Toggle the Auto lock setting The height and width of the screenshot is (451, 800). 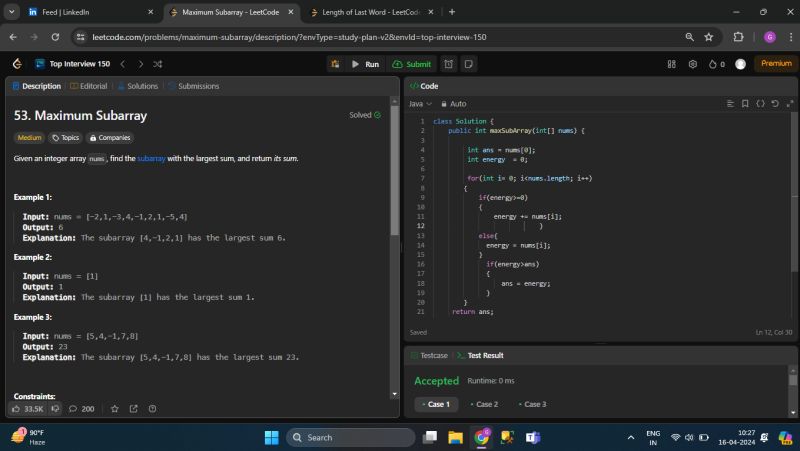click(454, 104)
